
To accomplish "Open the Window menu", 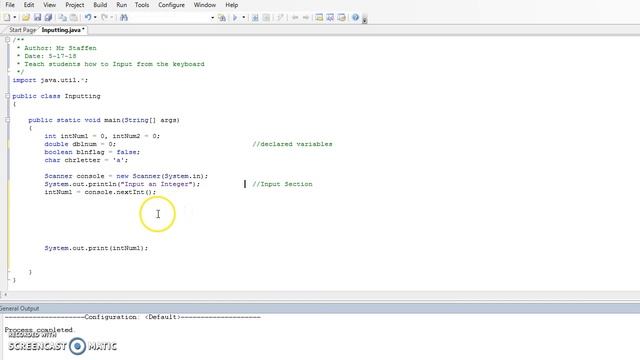I will 204,5.
